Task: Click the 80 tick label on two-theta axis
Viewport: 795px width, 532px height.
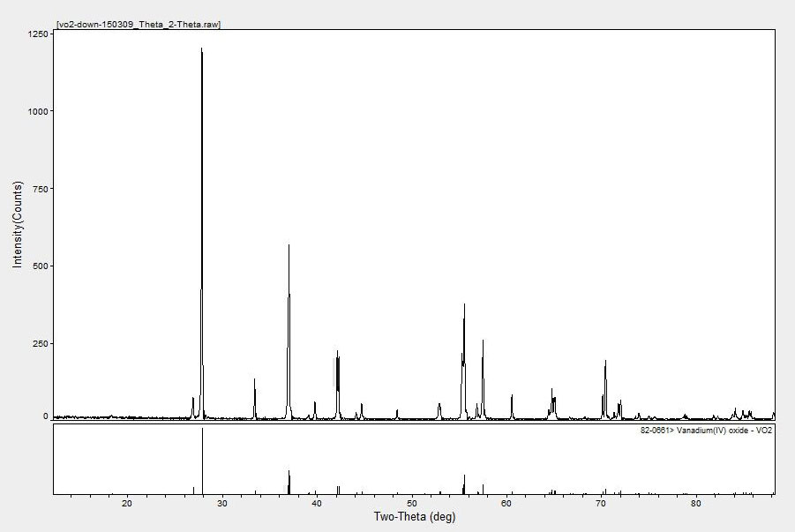Action: coord(695,503)
